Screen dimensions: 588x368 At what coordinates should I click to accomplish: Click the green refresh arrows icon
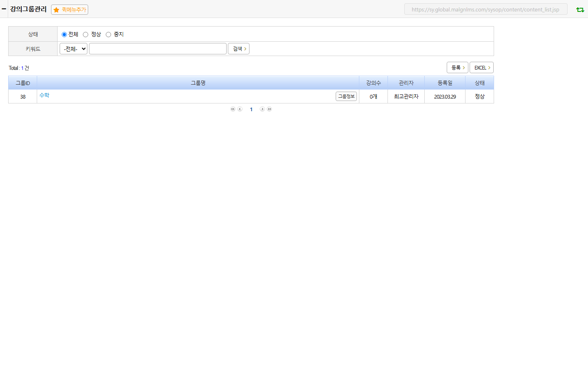[580, 9]
